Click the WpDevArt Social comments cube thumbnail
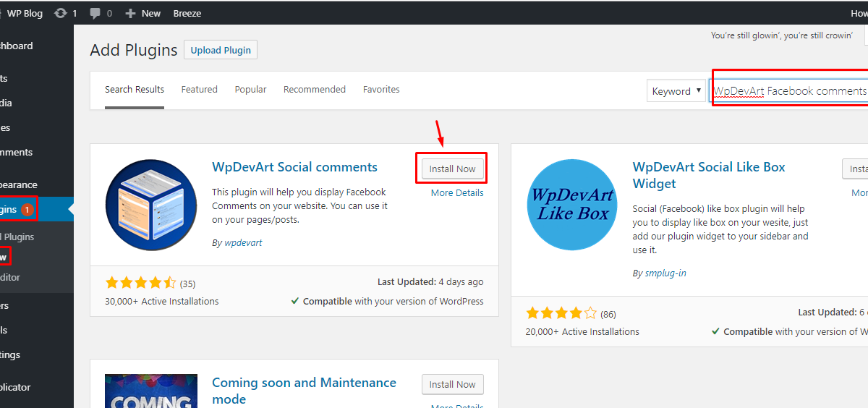The image size is (868, 408). tap(152, 205)
